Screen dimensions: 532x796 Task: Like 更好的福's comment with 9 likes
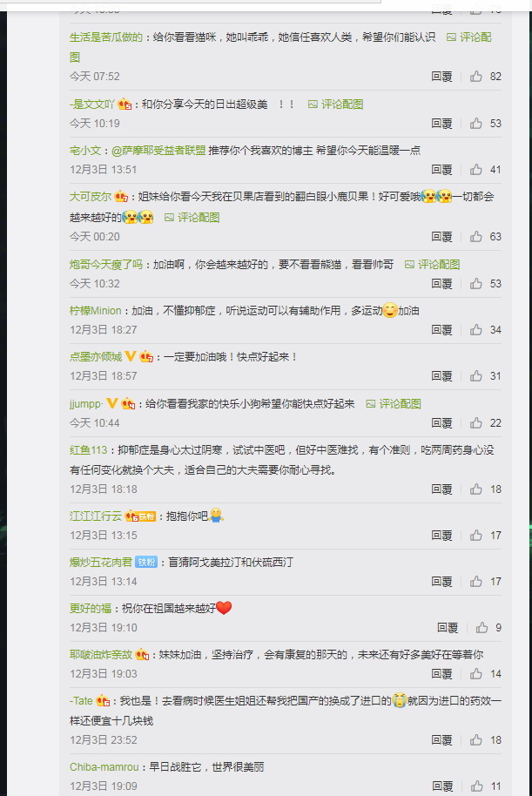[481, 628]
